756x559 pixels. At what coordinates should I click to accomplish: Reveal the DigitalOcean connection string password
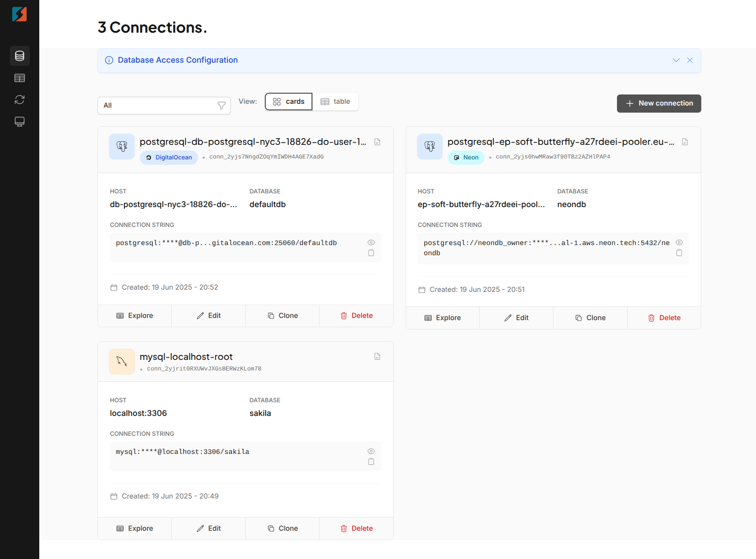click(371, 242)
